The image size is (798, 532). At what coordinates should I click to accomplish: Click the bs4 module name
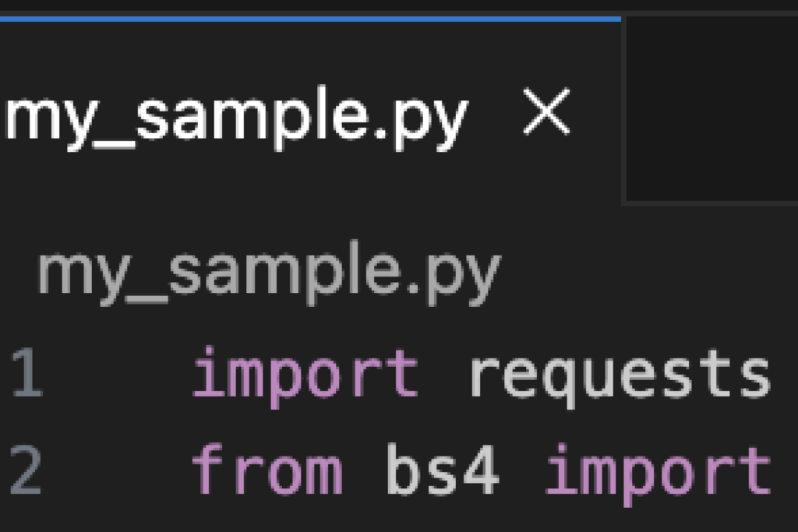click(443, 469)
